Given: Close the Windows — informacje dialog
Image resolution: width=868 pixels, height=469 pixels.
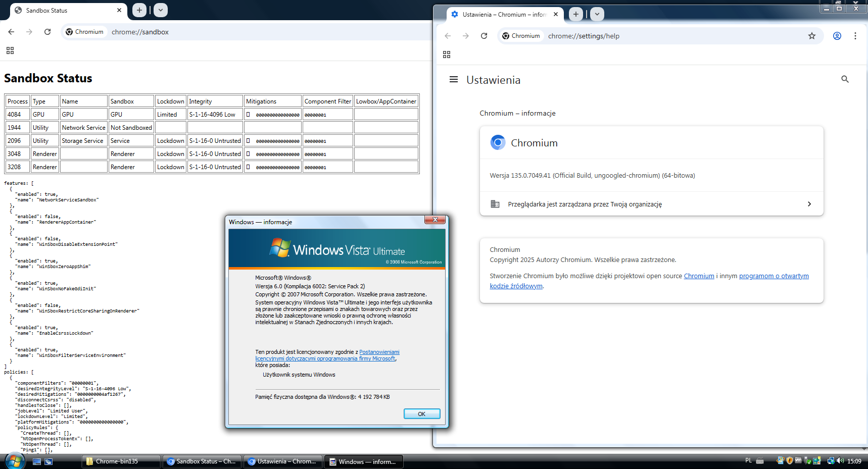Looking at the screenshot, I should (x=435, y=220).
